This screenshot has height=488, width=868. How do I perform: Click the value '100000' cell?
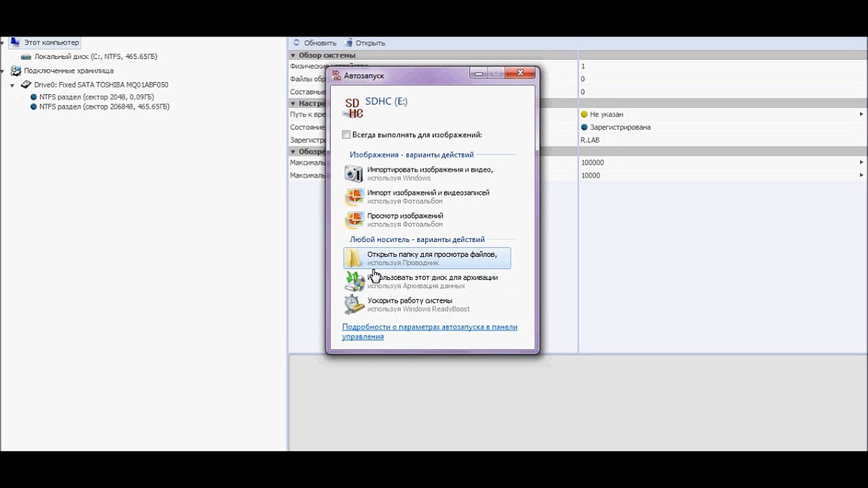coord(592,163)
